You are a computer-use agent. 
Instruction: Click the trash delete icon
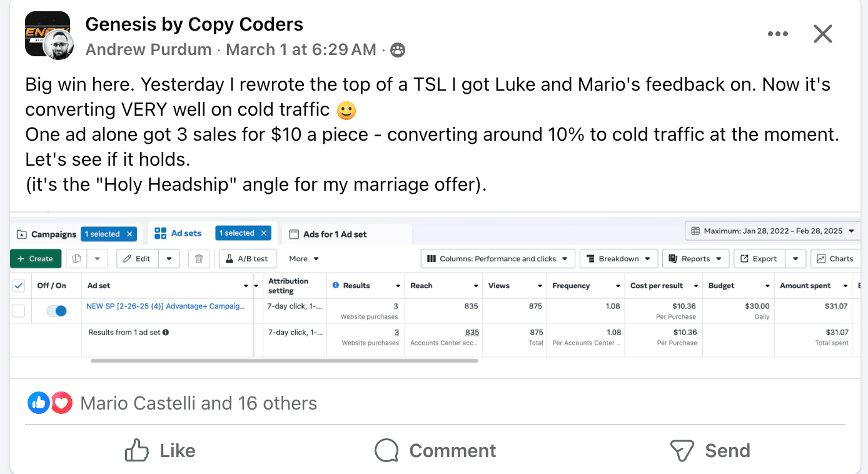(x=199, y=259)
